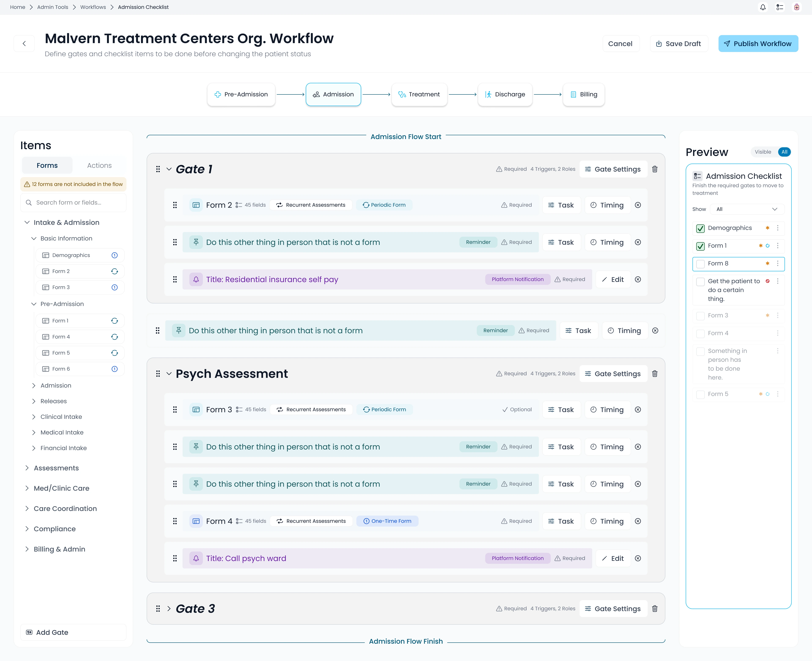812x661 pixels.
Task: Click the notification bell icon in top bar
Action: click(x=763, y=7)
